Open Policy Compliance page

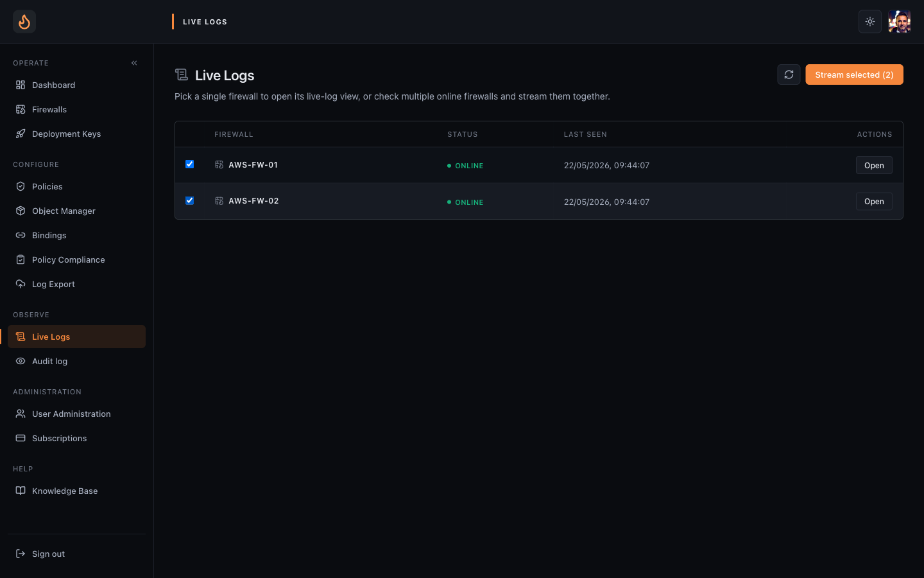76,259
